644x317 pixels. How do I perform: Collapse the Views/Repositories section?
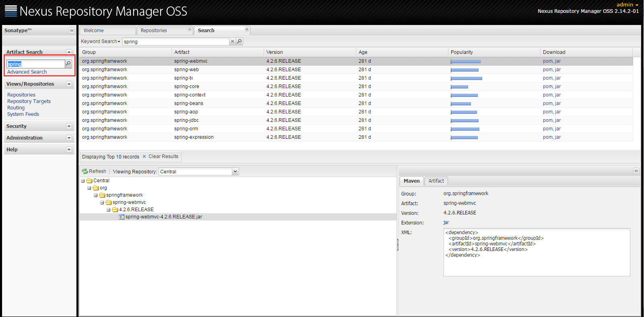click(69, 84)
